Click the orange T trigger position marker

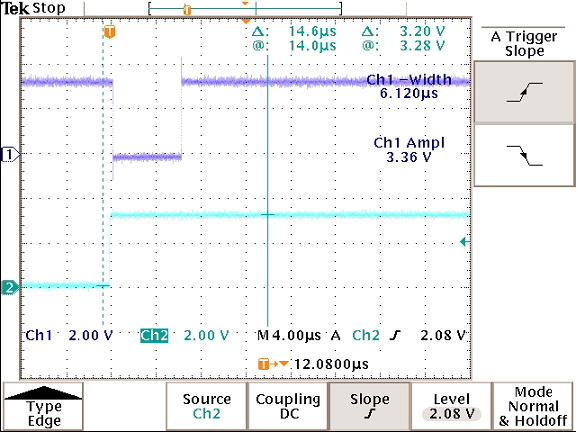coord(109,32)
